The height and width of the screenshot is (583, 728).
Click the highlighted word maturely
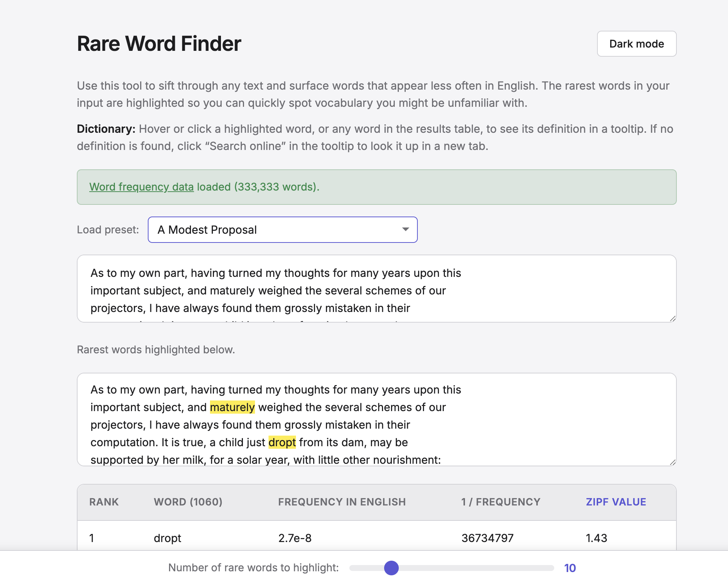point(232,407)
